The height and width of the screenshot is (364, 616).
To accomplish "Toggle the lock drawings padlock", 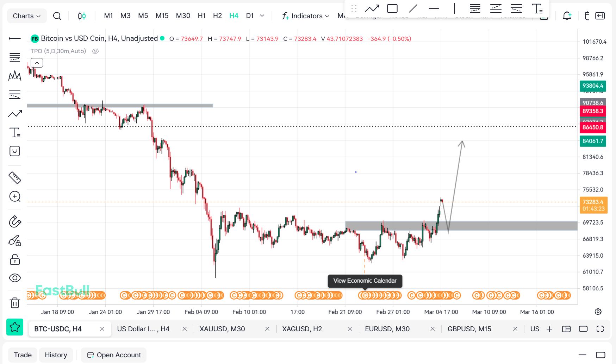I will click(15, 260).
